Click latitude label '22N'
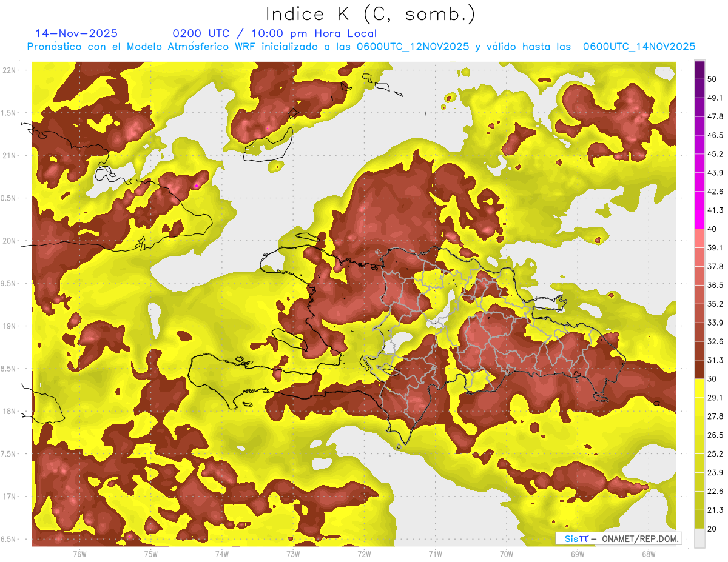The width and height of the screenshot is (728, 562). pyautogui.click(x=9, y=70)
